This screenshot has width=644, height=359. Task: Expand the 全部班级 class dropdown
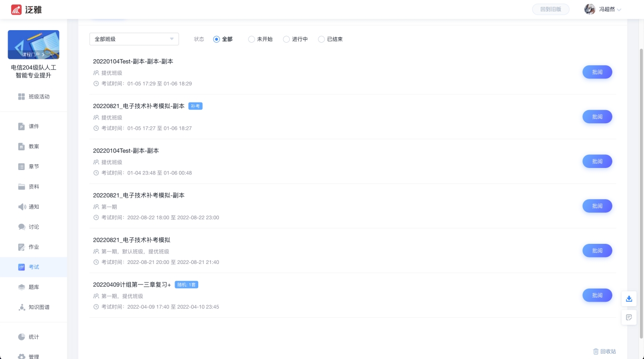click(x=134, y=39)
